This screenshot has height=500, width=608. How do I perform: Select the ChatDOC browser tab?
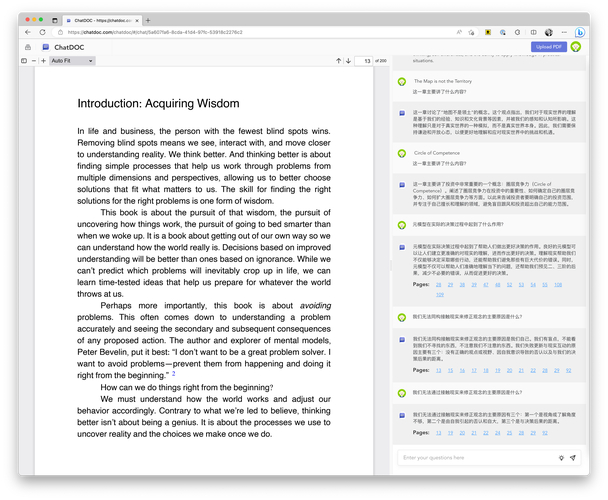(x=98, y=20)
